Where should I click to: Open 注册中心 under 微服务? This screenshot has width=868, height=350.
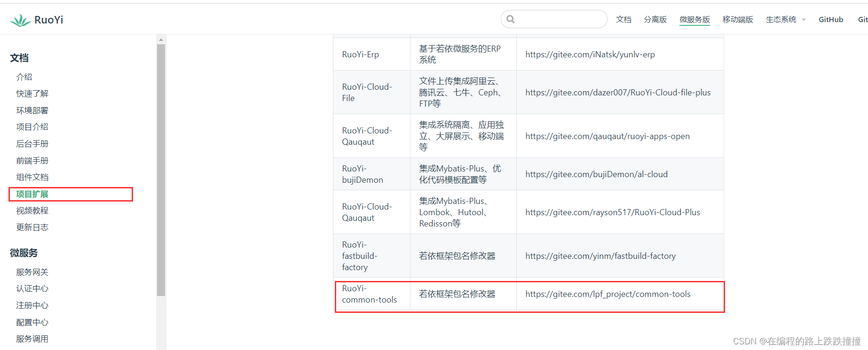(x=32, y=305)
